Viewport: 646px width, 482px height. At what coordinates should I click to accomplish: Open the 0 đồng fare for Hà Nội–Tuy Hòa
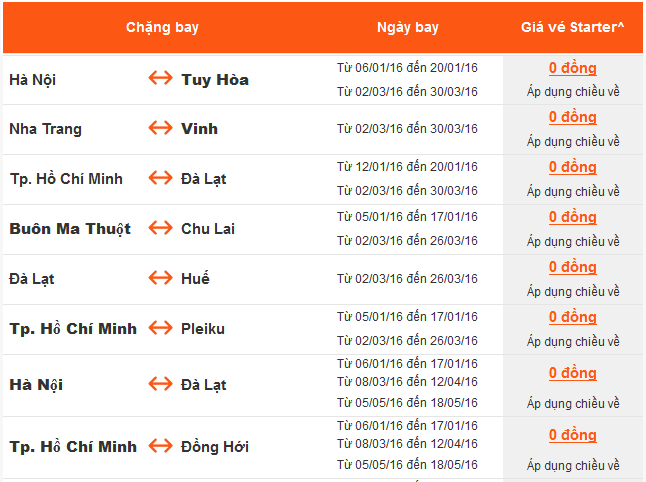pyautogui.click(x=573, y=68)
